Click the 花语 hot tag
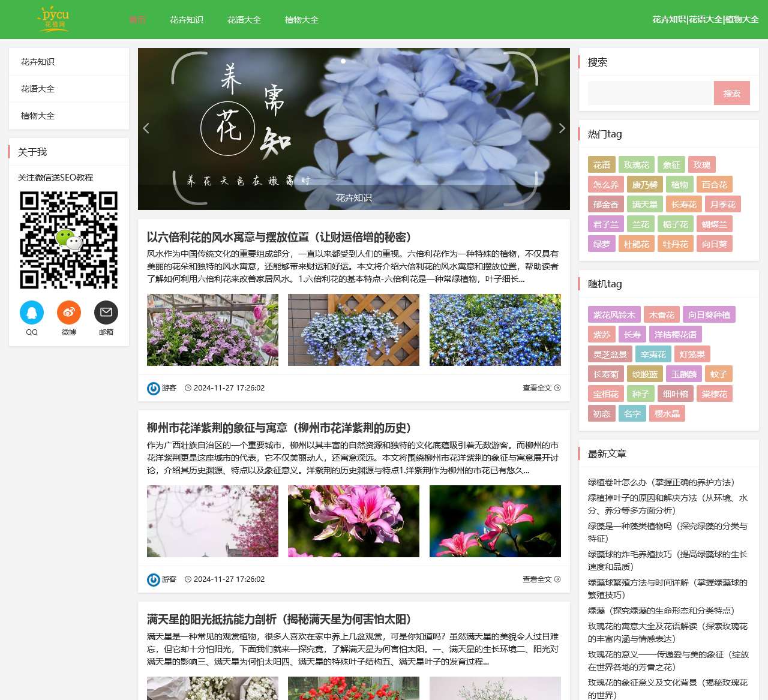768x700 pixels. point(602,165)
